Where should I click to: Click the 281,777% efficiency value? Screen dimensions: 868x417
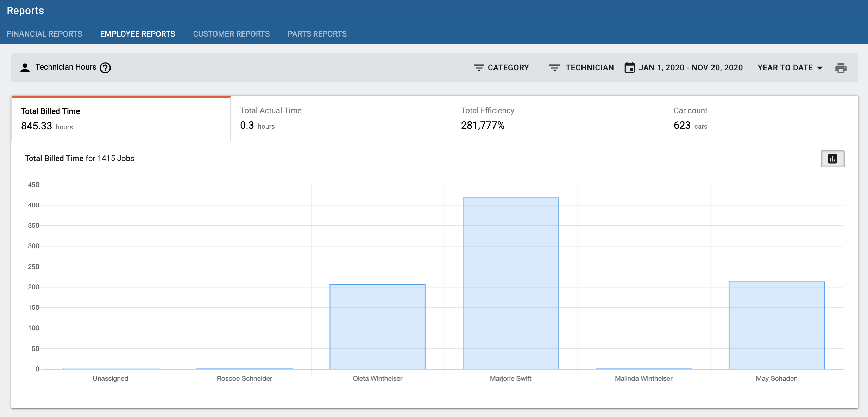click(x=483, y=125)
